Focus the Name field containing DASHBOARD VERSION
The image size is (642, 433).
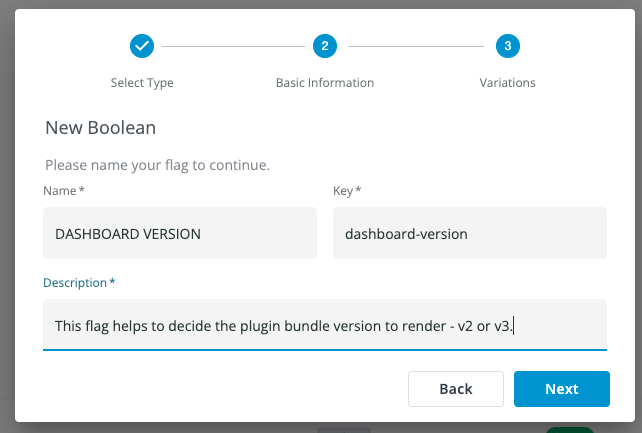pos(180,234)
